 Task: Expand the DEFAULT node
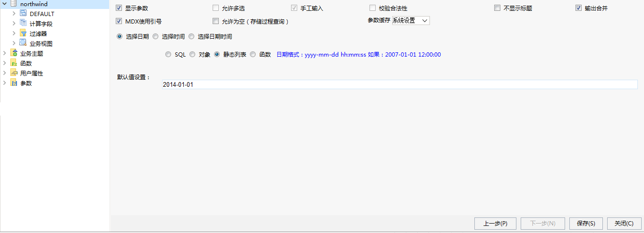click(14, 14)
